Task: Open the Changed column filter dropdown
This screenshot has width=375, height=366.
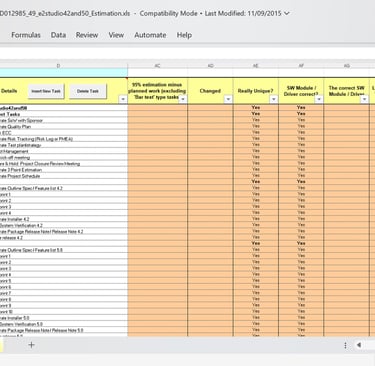Action: (228, 99)
